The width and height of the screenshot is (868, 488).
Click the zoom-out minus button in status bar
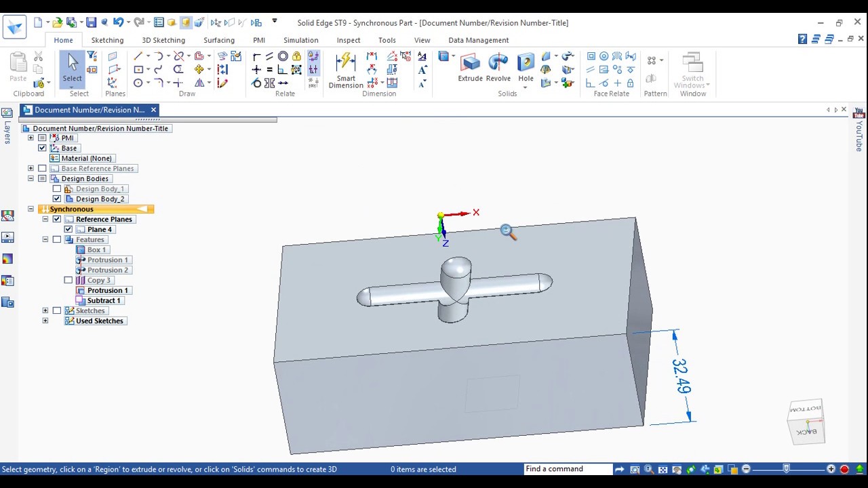point(746,469)
